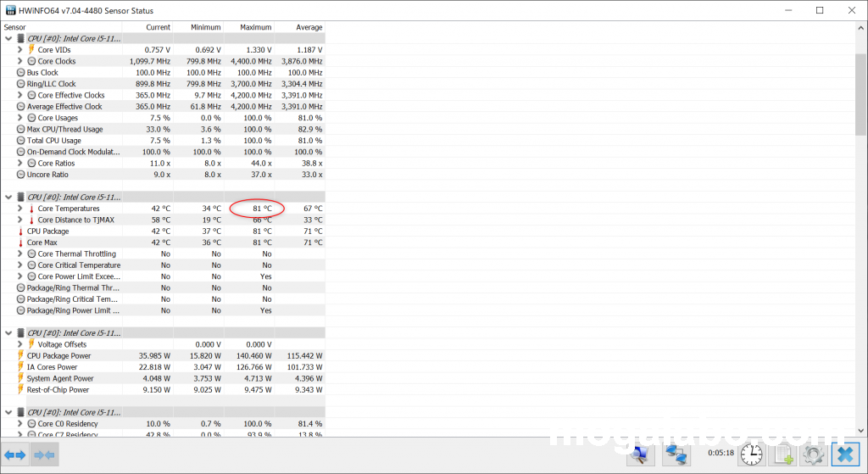Click the Core VIDs lightning bolt icon
Screen dimensions: 868x474
(x=31, y=50)
